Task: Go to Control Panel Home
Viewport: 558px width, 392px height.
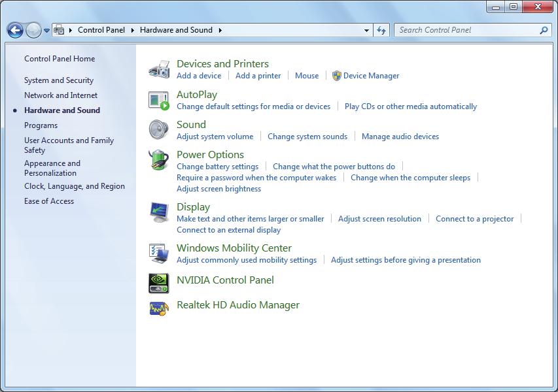Action: point(60,59)
